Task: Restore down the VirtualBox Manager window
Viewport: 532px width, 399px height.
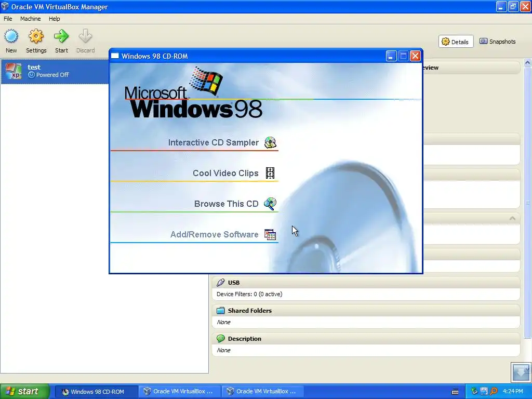Action: click(513, 7)
